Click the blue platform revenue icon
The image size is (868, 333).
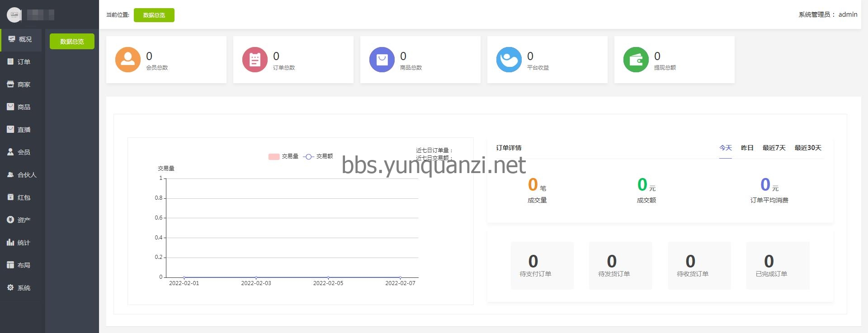click(x=509, y=60)
